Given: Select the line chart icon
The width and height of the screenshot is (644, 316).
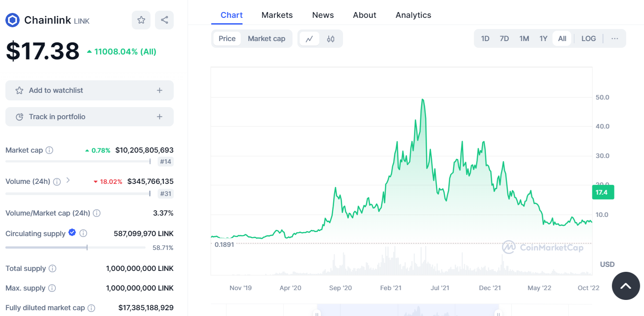Looking at the screenshot, I should click(x=309, y=39).
